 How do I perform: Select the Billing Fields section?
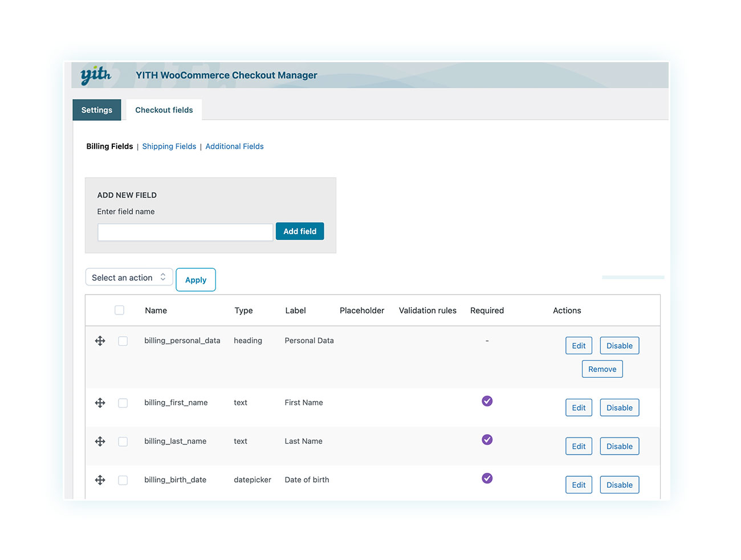click(x=109, y=146)
